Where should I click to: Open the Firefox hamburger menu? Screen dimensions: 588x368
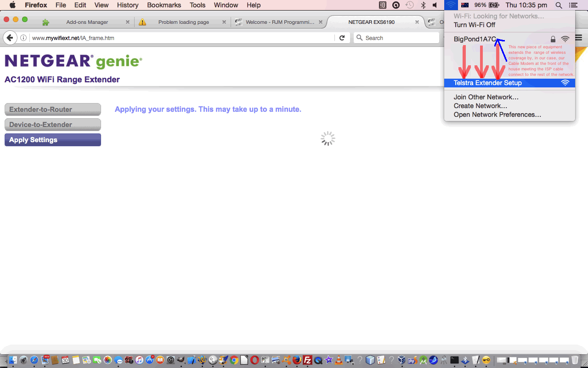tap(580, 38)
